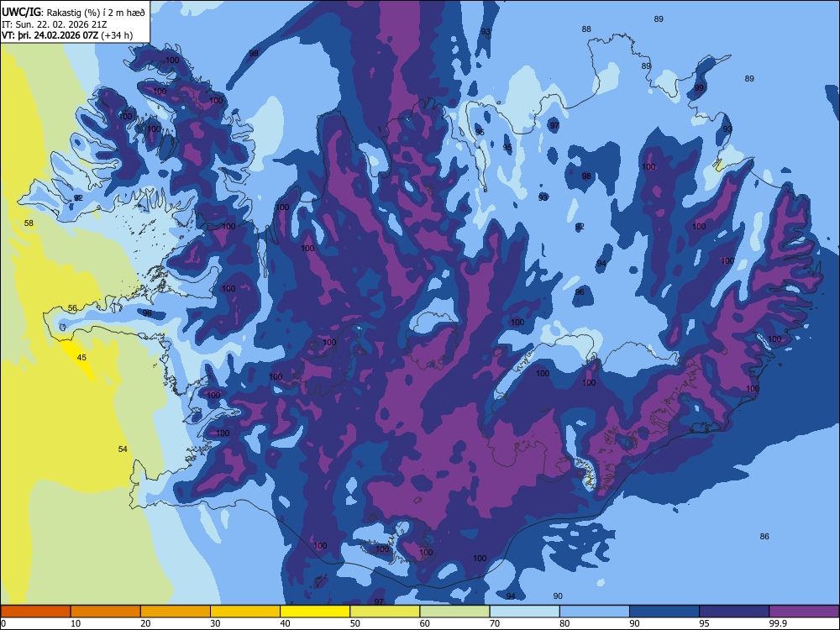
Task: Click the bright yellow 40–50 legend swatch
Action: [x=315, y=612]
